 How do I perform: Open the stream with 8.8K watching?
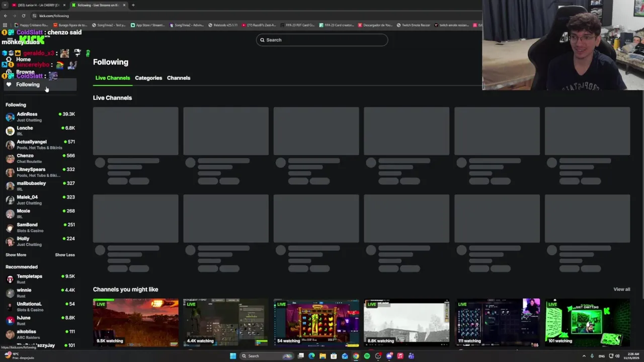tap(407, 322)
